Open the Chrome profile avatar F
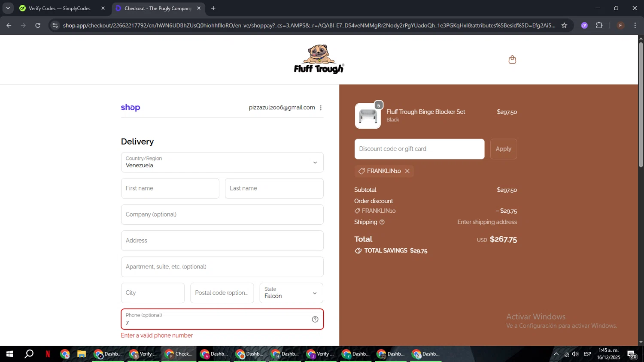The width and height of the screenshot is (644, 362). 620,25
